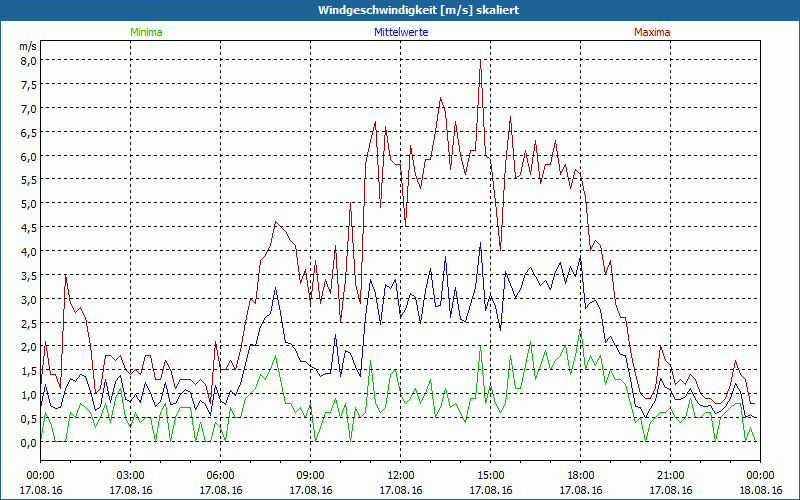The image size is (800, 500).
Task: Click the 15:00 time axis label
Action: click(490, 475)
